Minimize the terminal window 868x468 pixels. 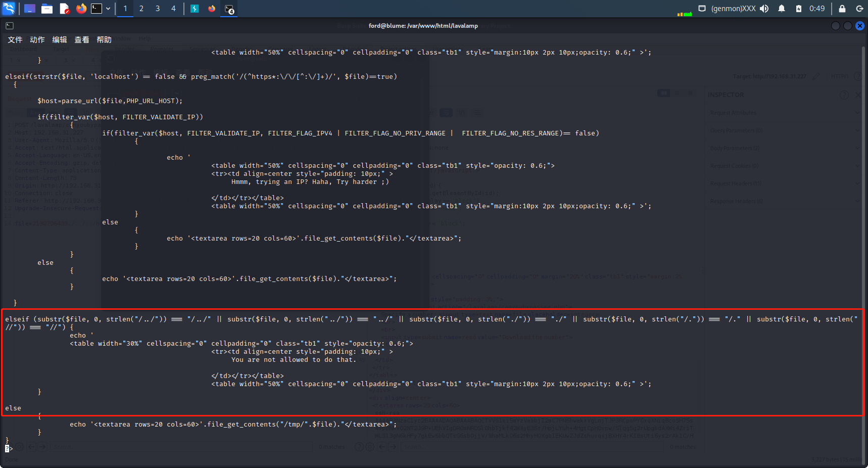pyautogui.click(x=836, y=26)
